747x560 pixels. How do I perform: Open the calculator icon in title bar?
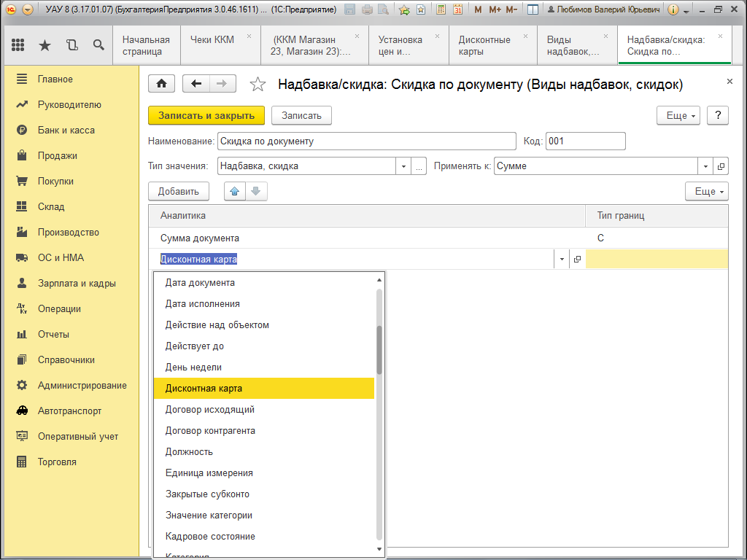441,9
